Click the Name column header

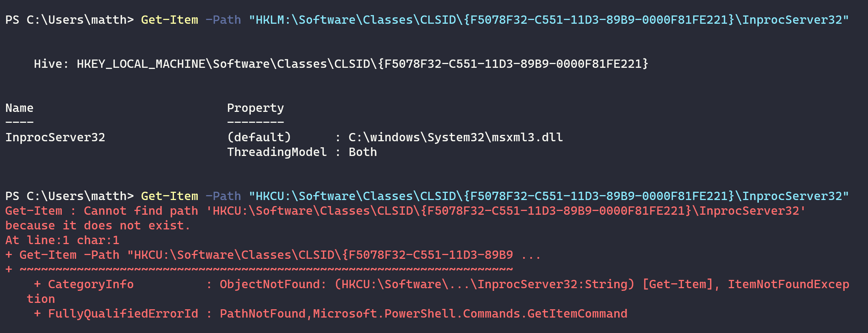pyautogui.click(x=19, y=108)
